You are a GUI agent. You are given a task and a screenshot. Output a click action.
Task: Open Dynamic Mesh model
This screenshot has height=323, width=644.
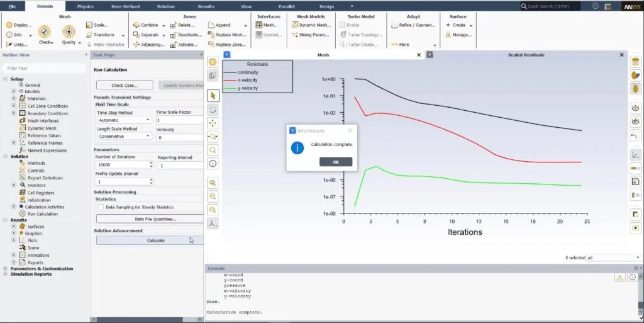(311, 25)
